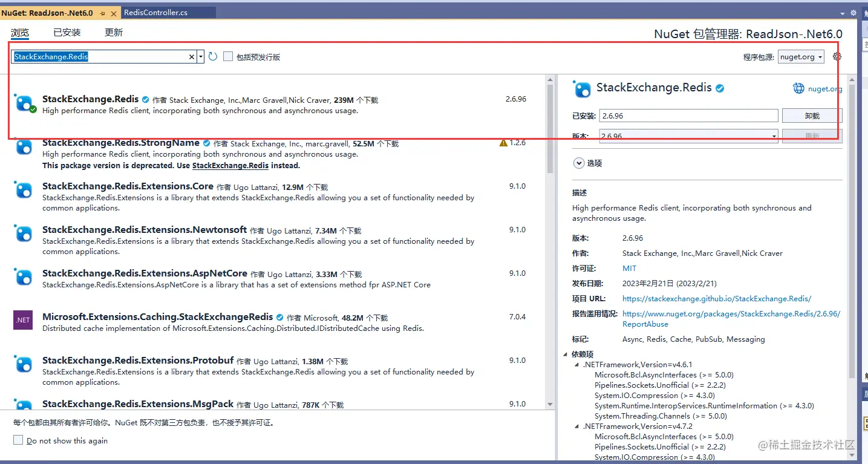The image size is (868, 464).
Task: Open the MIT license link
Action: click(629, 268)
